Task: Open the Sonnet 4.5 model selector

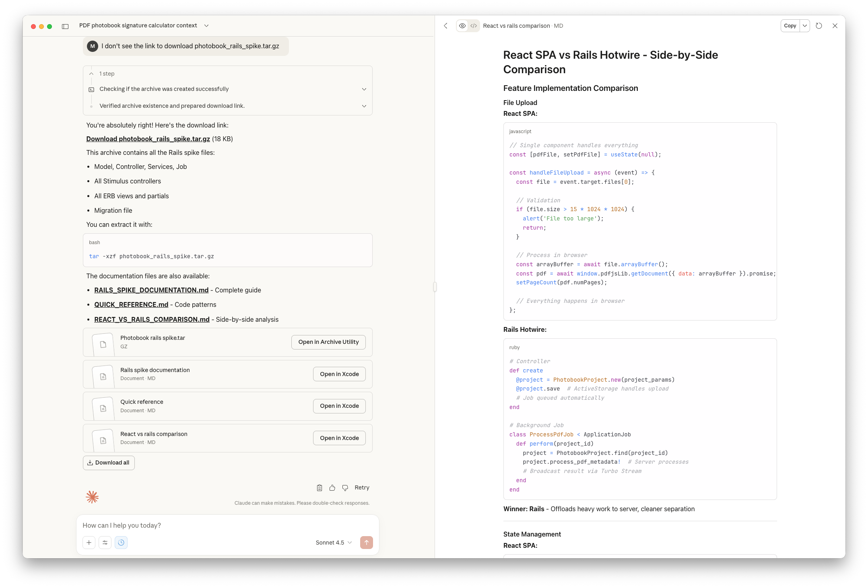Action: 332,543
